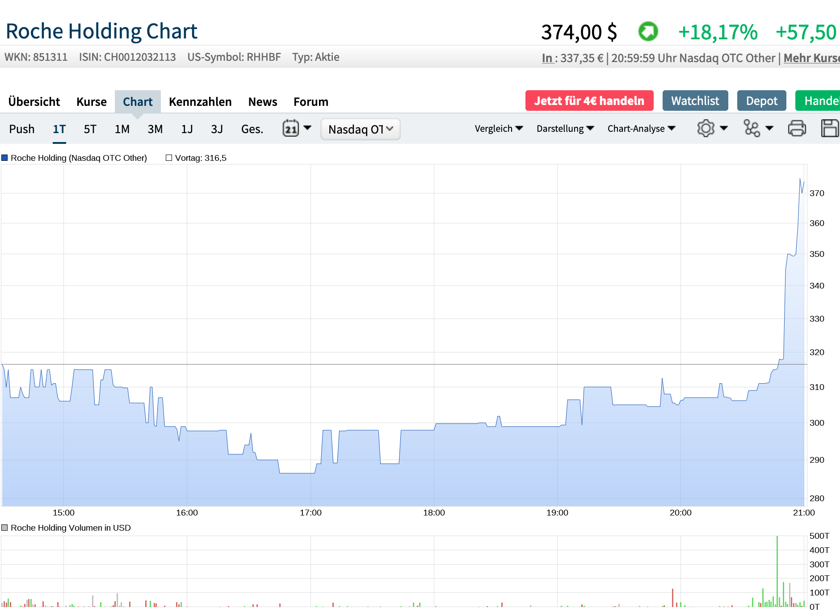Image resolution: width=840 pixels, height=616 pixels.
Task: Click the settings gear icon
Action: tap(706, 129)
